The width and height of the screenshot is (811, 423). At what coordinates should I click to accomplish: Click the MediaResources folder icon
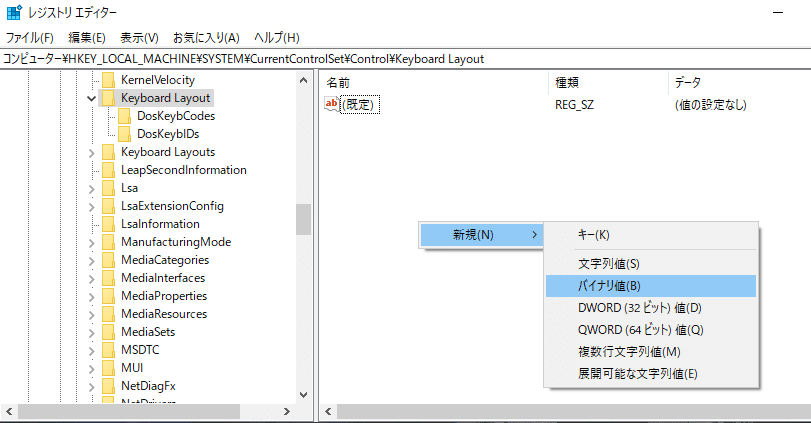(x=108, y=314)
